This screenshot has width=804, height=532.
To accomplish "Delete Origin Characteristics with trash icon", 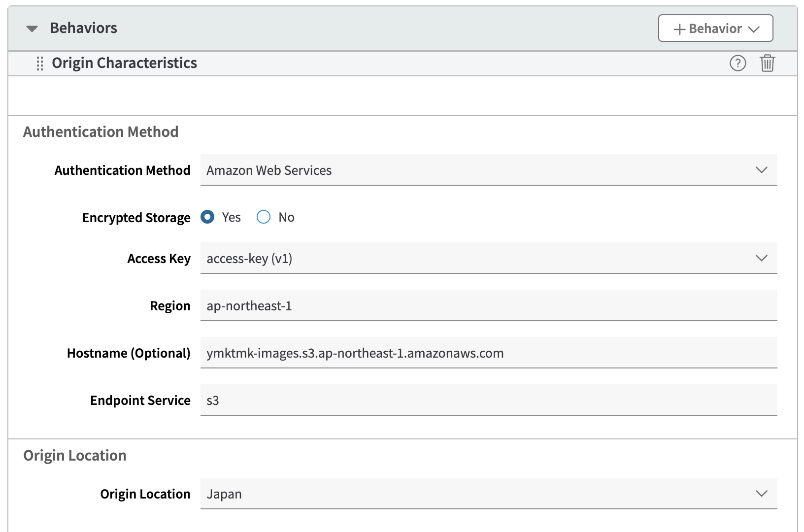I will tap(767, 63).
